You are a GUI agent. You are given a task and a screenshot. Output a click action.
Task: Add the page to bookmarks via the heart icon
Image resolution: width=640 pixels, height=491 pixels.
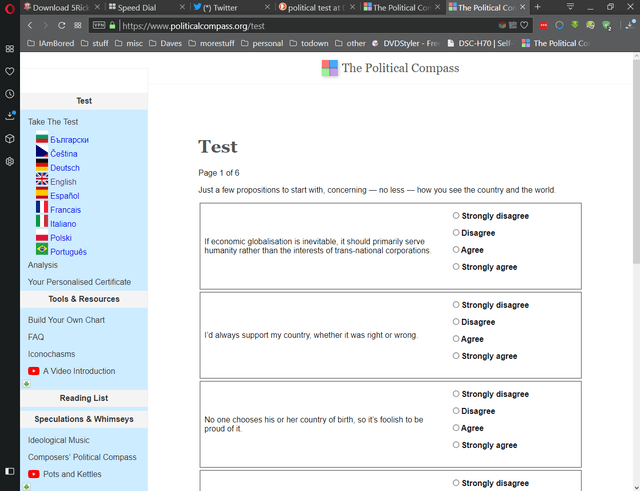pyautogui.click(x=524, y=25)
